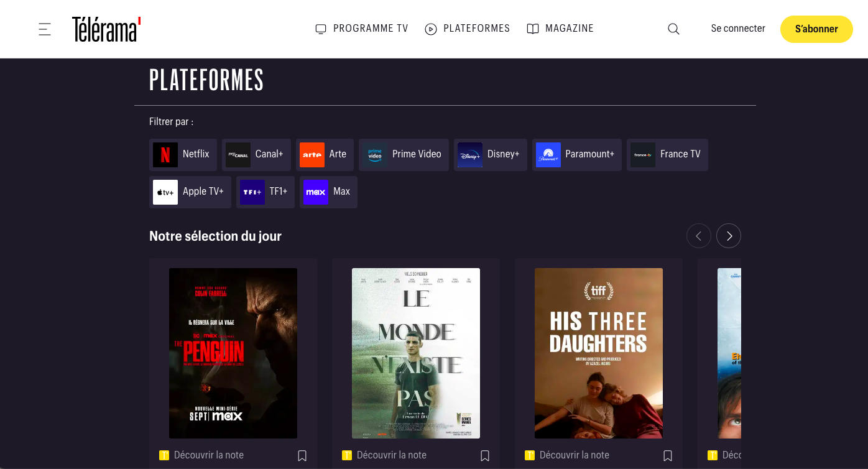Click the play icon beside Plateformes

[x=431, y=29]
